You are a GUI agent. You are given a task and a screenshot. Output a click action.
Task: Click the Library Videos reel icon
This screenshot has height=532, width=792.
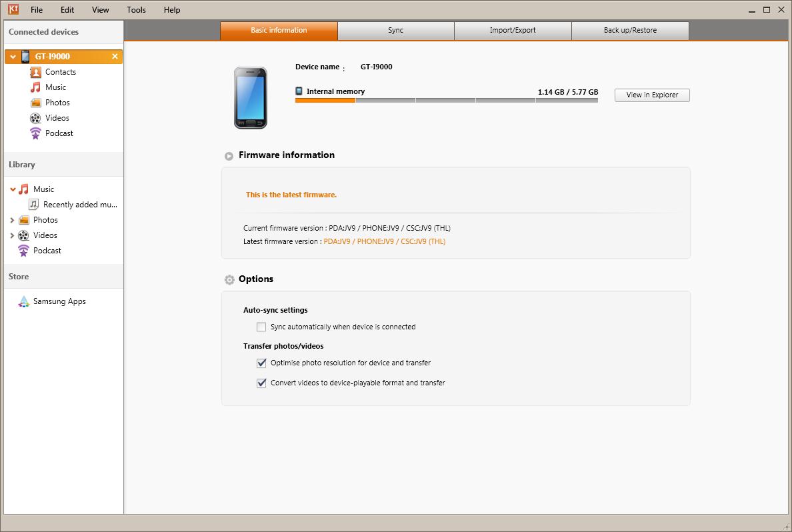(x=24, y=235)
